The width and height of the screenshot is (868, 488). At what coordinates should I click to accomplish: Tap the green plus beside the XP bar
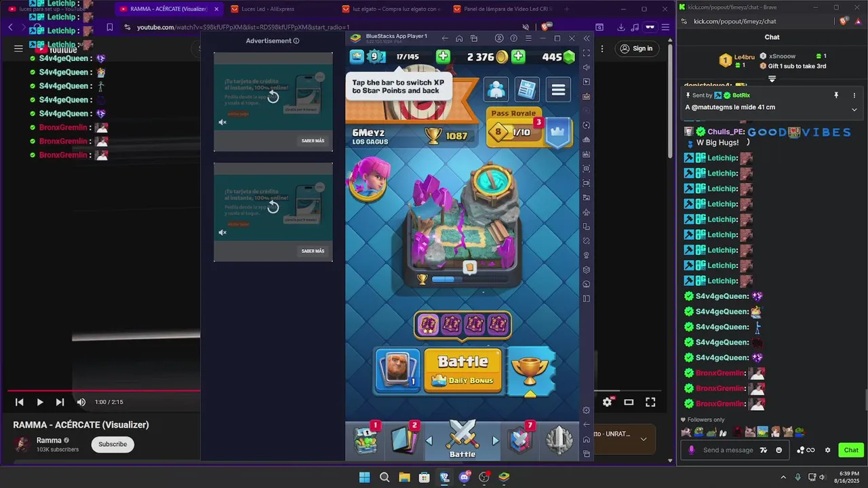point(443,57)
